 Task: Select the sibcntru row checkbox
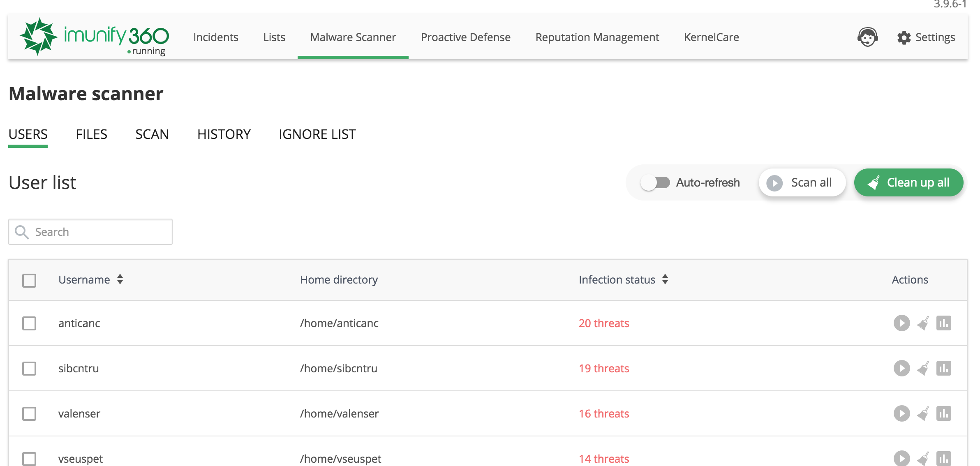pyautogui.click(x=29, y=368)
